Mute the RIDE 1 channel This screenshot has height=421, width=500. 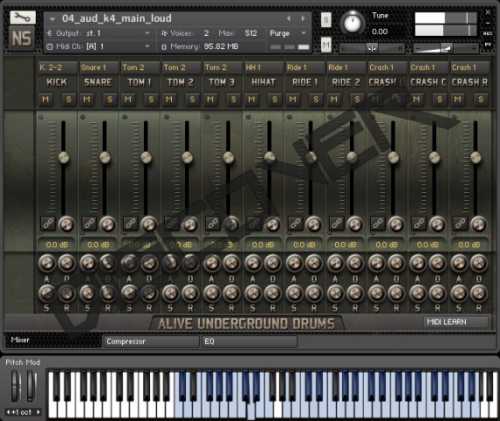[x=293, y=99]
